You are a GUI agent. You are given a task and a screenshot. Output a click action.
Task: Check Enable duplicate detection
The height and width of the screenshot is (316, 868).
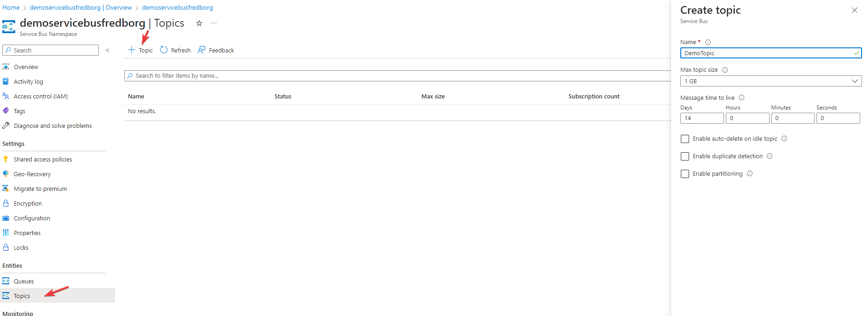[685, 156]
